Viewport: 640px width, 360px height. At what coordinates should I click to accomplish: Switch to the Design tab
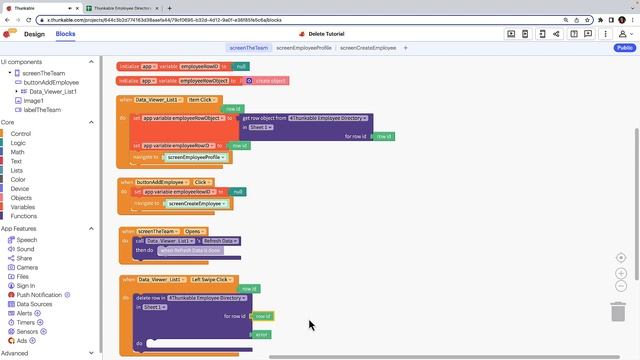34,34
